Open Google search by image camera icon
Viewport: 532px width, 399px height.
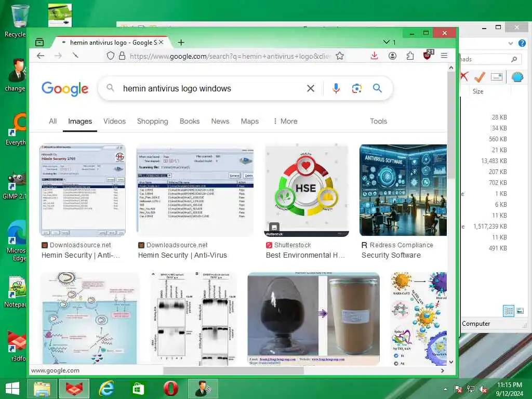(x=356, y=88)
